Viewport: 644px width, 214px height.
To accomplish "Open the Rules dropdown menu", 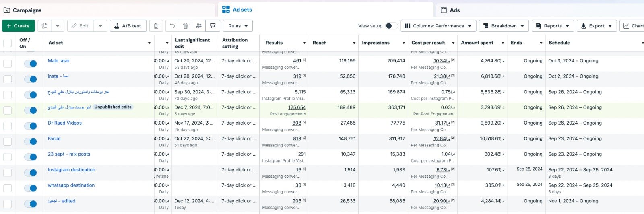I will [x=238, y=26].
